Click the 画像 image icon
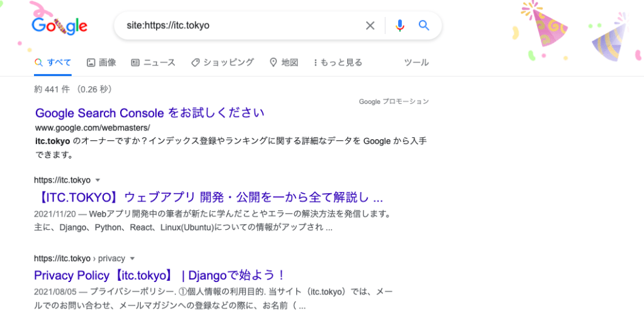 (91, 62)
